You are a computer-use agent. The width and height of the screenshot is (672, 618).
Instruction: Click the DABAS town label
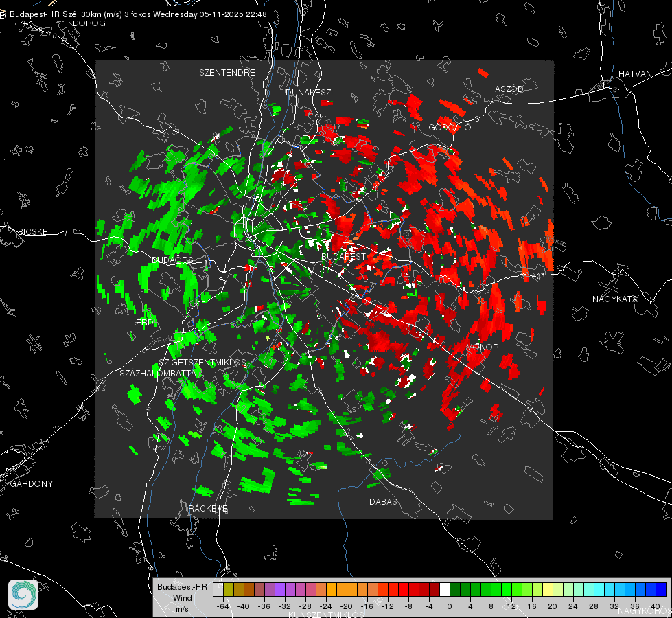(383, 501)
